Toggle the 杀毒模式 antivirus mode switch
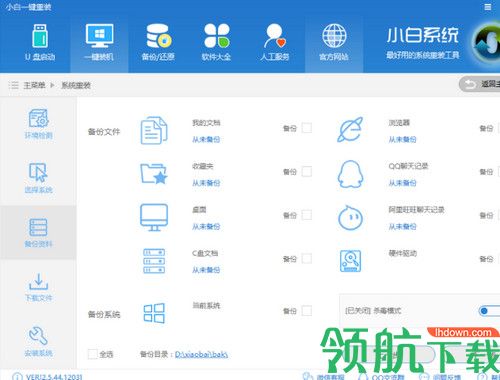The height and width of the screenshot is (380, 500). [489, 311]
